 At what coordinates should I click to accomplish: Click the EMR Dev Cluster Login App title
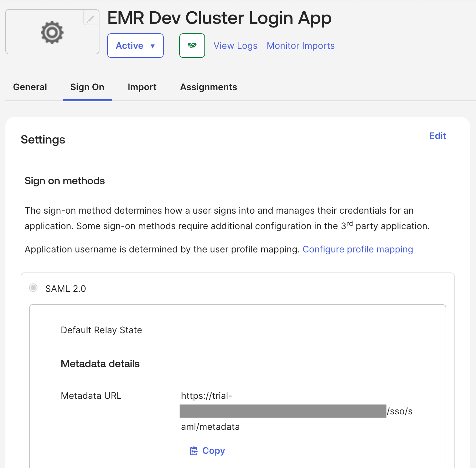[x=220, y=18]
